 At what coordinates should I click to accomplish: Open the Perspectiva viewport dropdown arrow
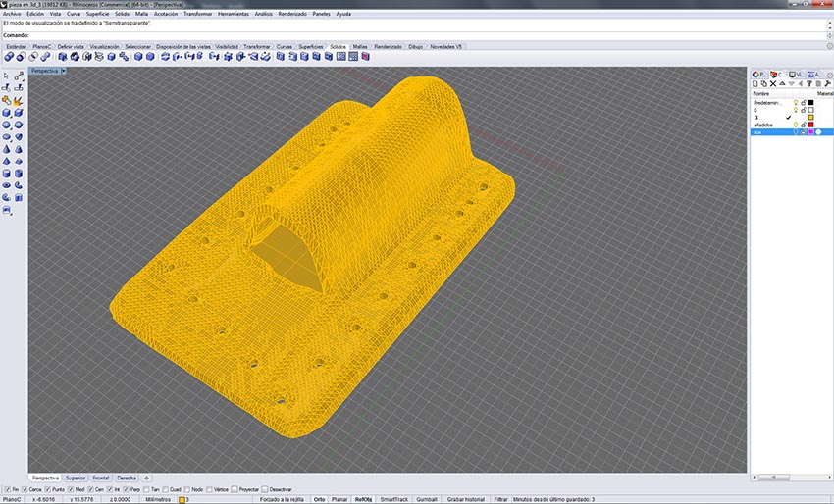pyautogui.click(x=64, y=71)
